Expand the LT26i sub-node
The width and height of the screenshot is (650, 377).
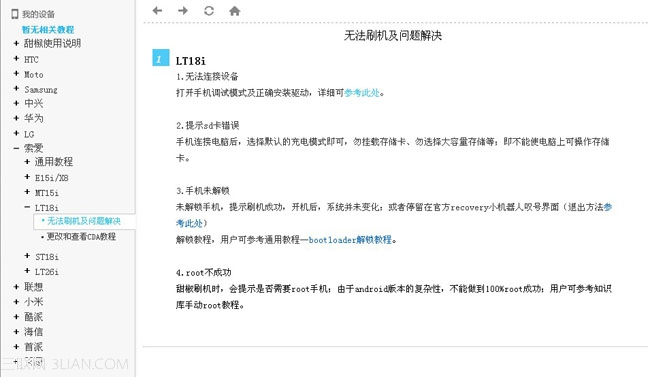pyautogui.click(x=27, y=271)
